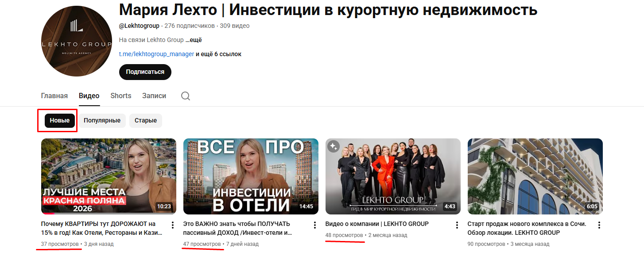The image size is (644, 260).
Task: Open 'Видео о компании | LEKHTO GROUP' title
Action: (377, 224)
